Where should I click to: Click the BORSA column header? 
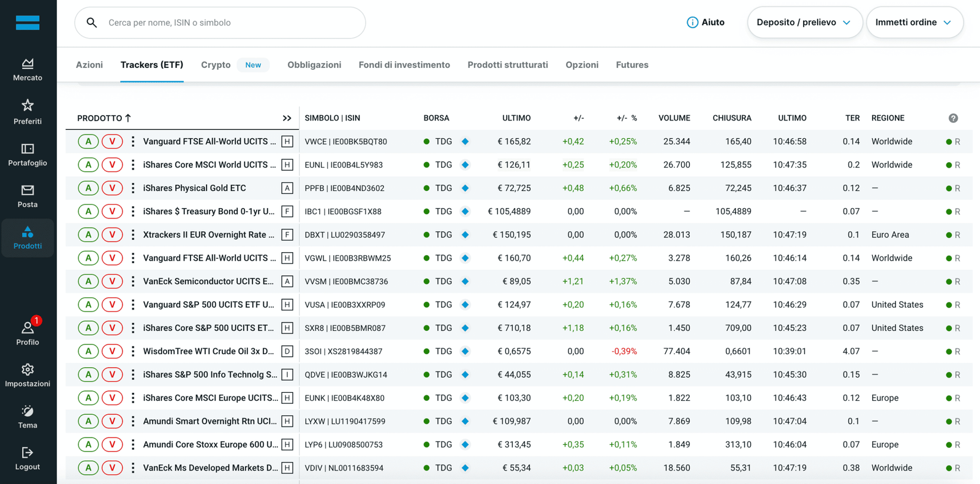pos(436,118)
